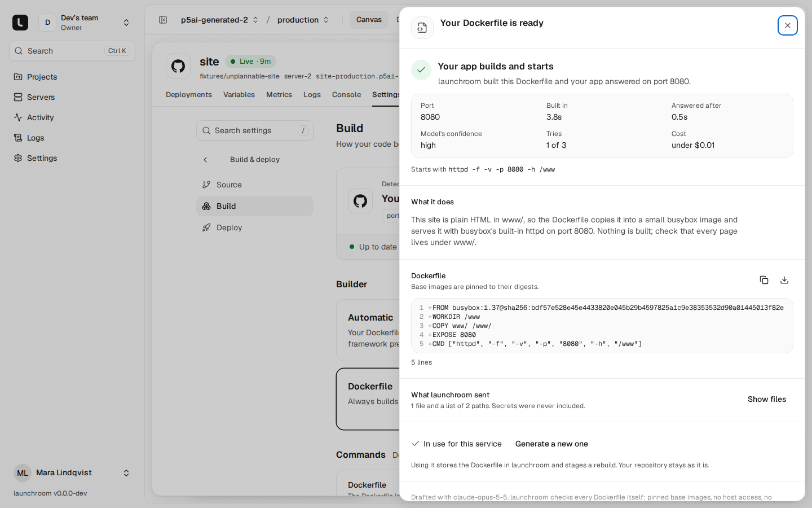Screen dimensions: 812x508
Task: Open Logs in the sidebar
Action: tap(72, 138)
